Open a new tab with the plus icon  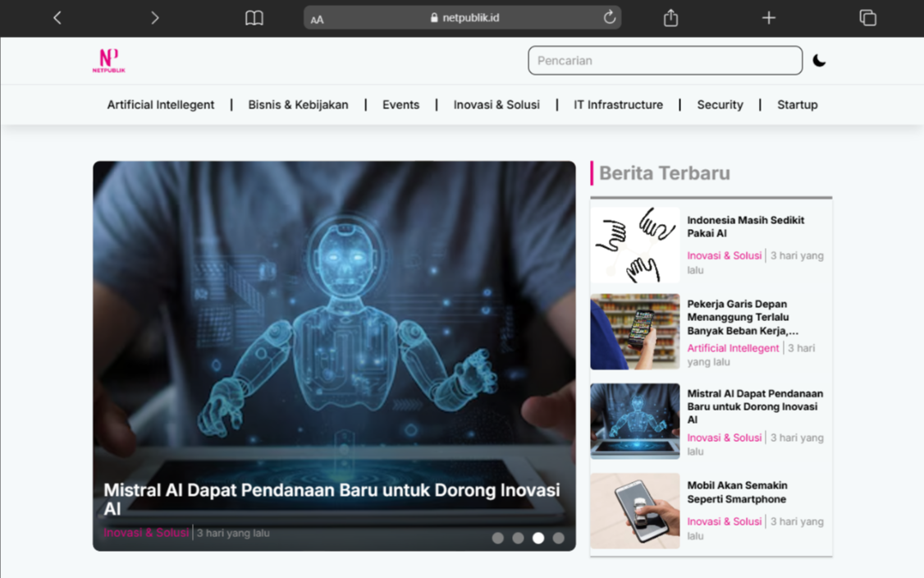pyautogui.click(x=768, y=18)
